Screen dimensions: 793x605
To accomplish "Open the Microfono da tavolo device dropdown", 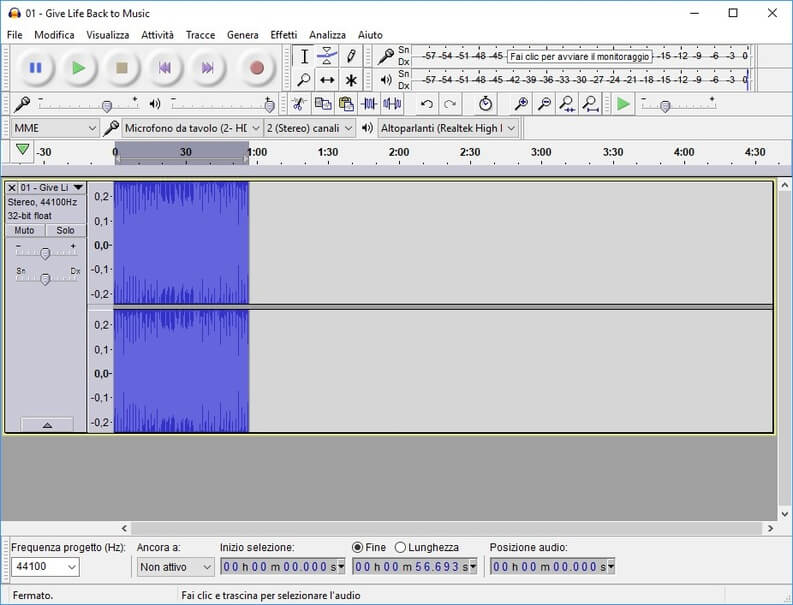I will 192,128.
